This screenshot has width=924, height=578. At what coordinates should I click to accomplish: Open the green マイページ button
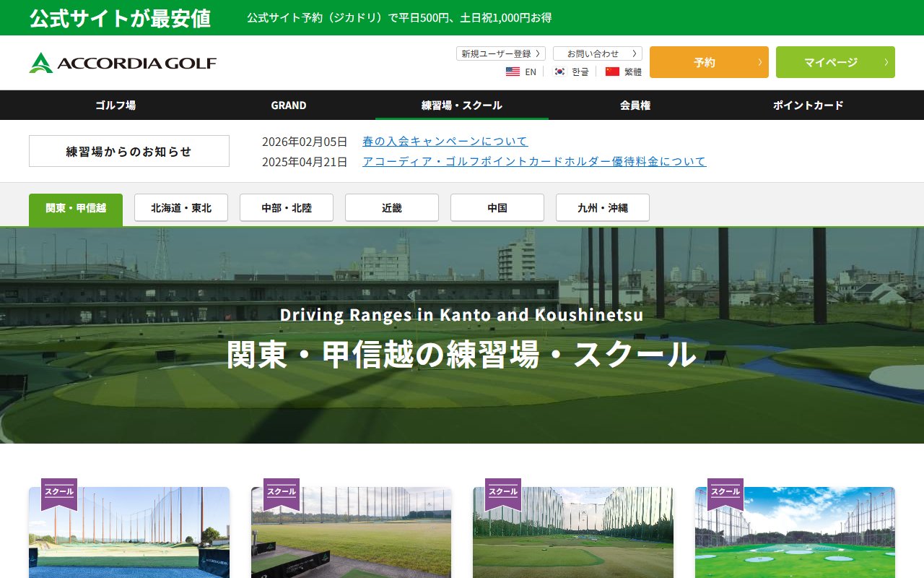[834, 62]
